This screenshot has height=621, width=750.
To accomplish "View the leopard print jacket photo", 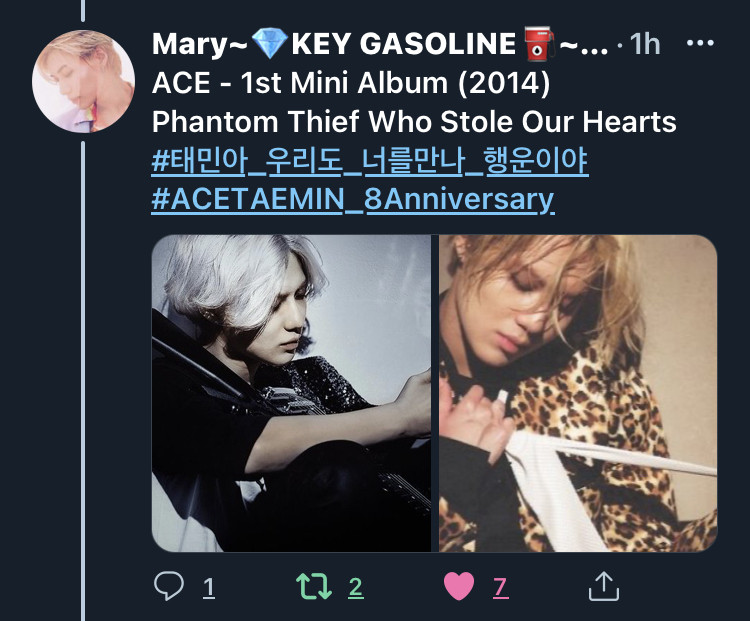I will click(x=578, y=393).
